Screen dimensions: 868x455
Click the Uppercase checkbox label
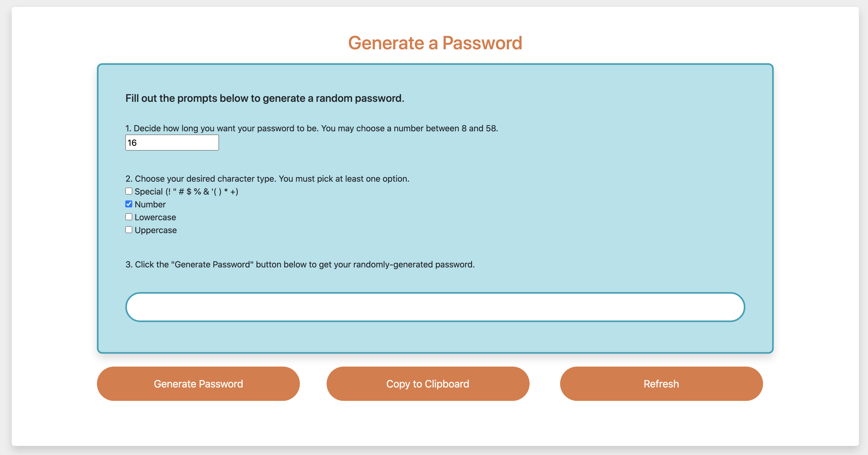155,230
